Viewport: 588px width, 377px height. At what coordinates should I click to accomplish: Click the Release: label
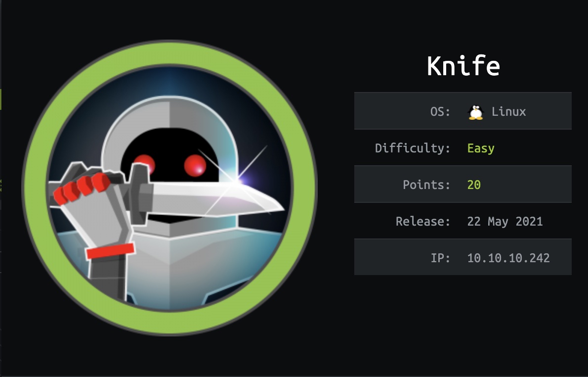tap(423, 221)
